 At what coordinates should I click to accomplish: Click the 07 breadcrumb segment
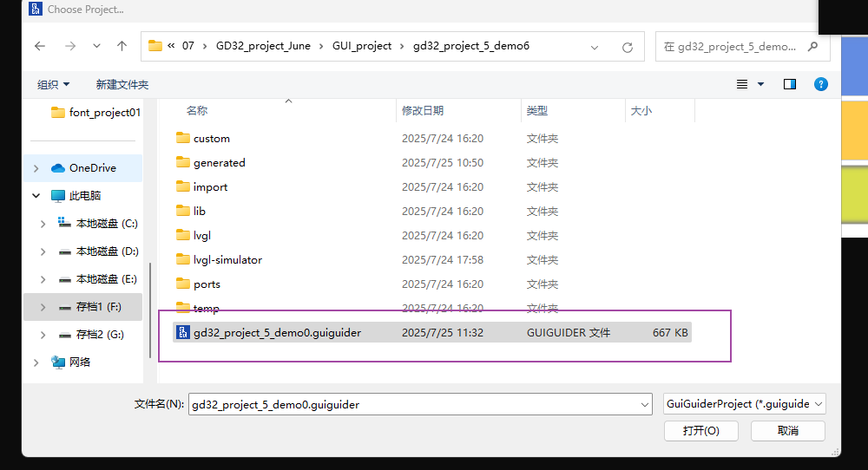pos(188,46)
